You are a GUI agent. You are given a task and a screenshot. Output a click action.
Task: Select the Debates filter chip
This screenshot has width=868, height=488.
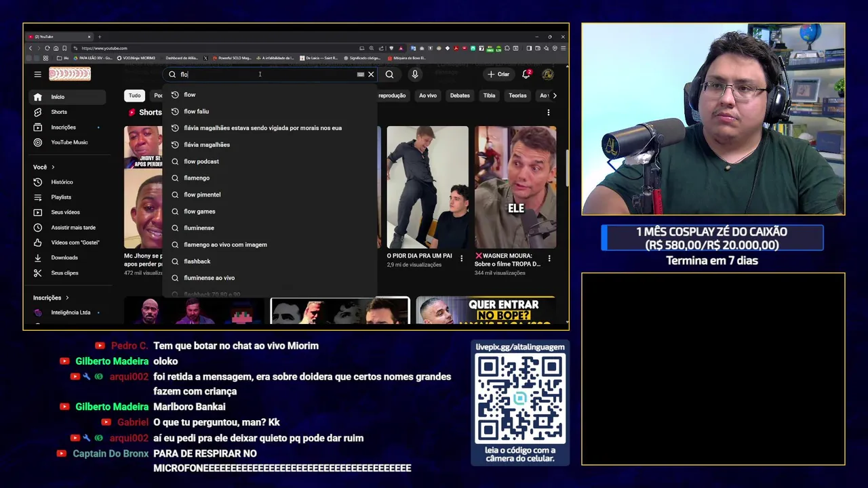point(460,96)
